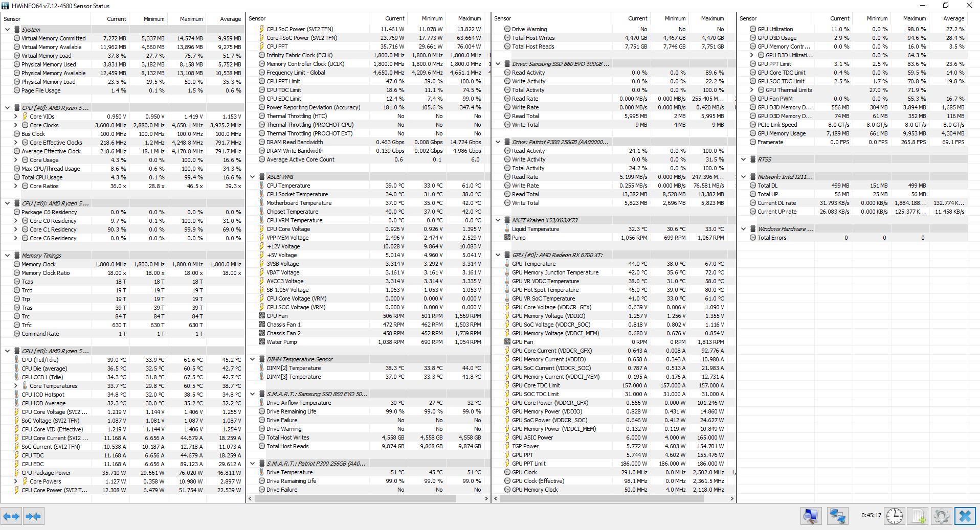Collapse the Drive: Samsung SSD 860 EVO group
The height and width of the screenshot is (530, 980).
[x=498, y=64]
